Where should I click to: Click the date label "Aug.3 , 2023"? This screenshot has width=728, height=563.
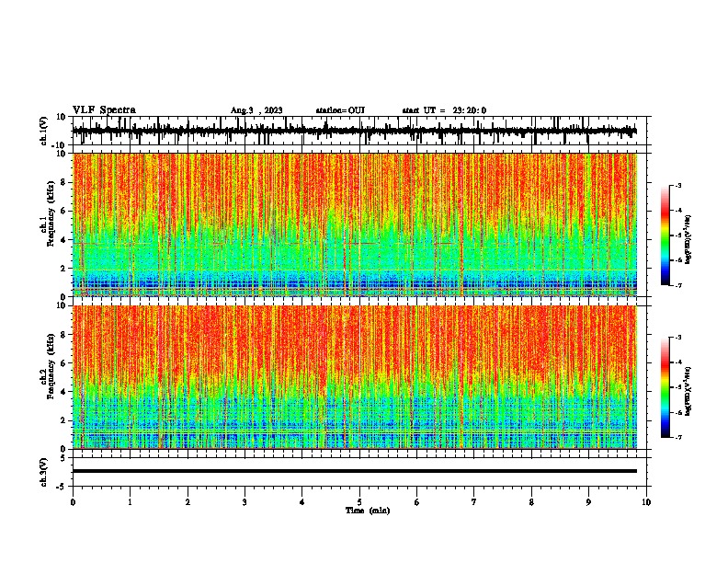coord(256,110)
